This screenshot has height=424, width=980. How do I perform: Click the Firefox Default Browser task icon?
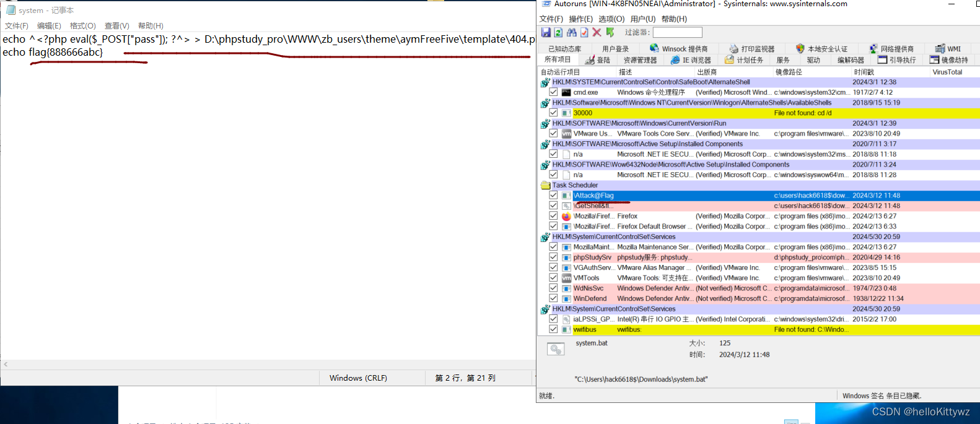pyautogui.click(x=566, y=227)
